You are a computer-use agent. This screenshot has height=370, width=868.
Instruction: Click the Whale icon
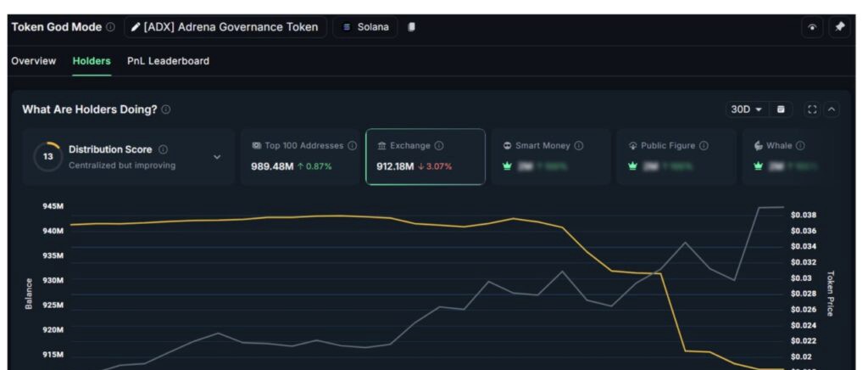pyautogui.click(x=759, y=146)
